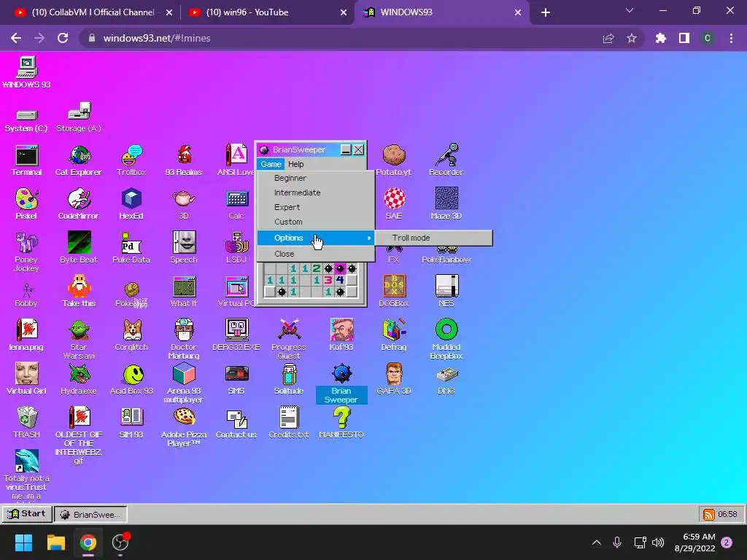Open the TRASH bin icon
This screenshot has width=747, height=560.
coord(27,423)
